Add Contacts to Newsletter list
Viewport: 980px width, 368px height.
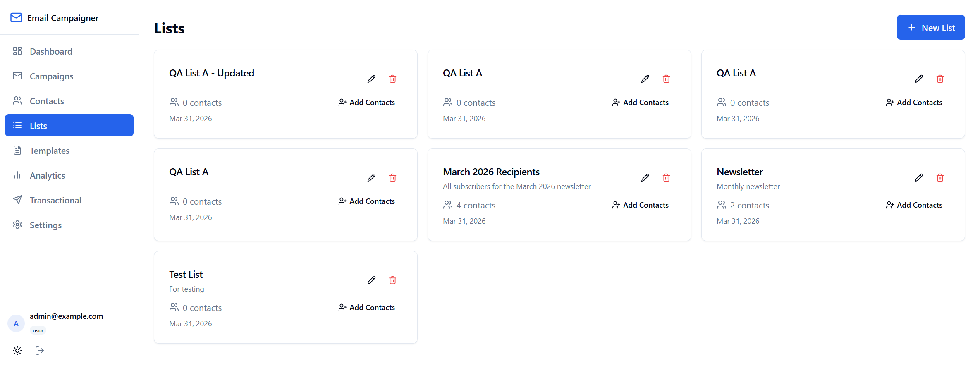click(914, 205)
